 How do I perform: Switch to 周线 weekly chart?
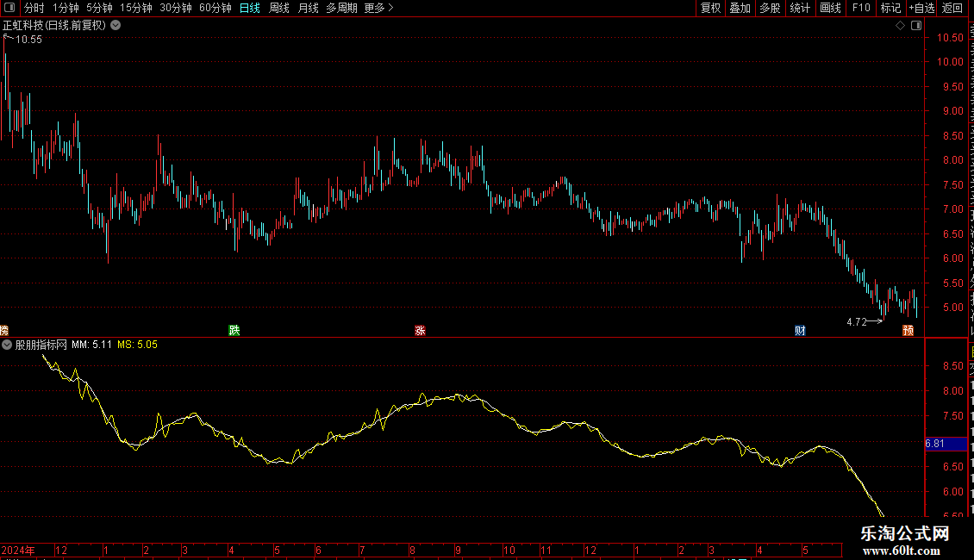coord(279,8)
